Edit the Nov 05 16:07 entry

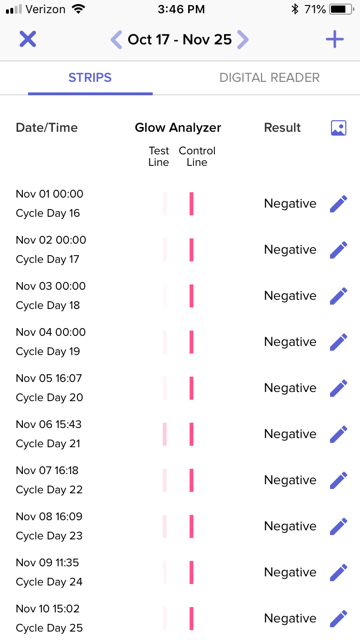point(338,388)
